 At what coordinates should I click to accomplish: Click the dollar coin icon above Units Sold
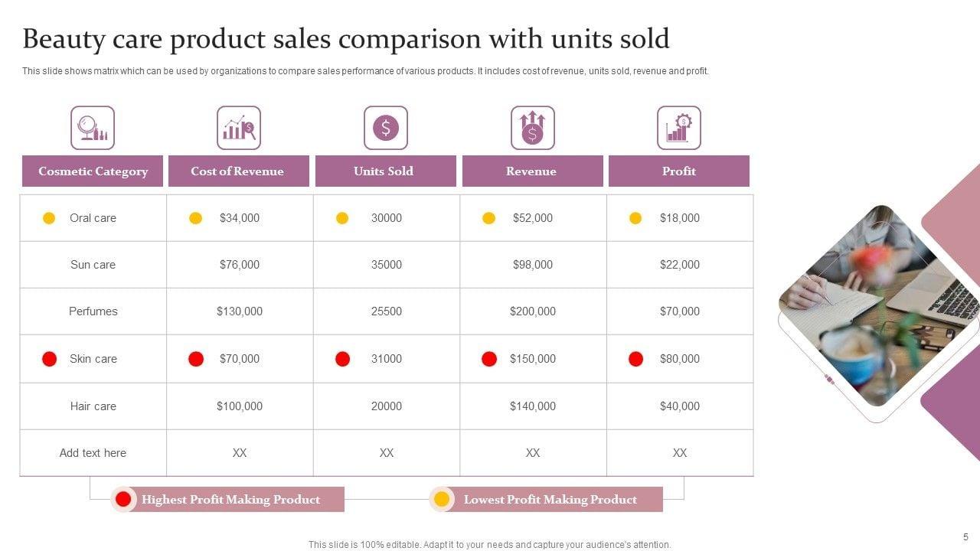[386, 128]
